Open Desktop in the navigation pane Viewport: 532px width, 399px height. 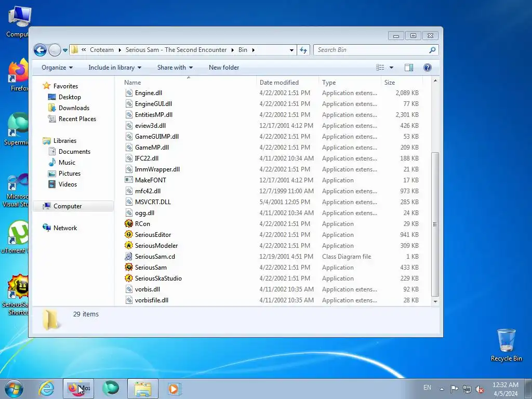pyautogui.click(x=70, y=97)
